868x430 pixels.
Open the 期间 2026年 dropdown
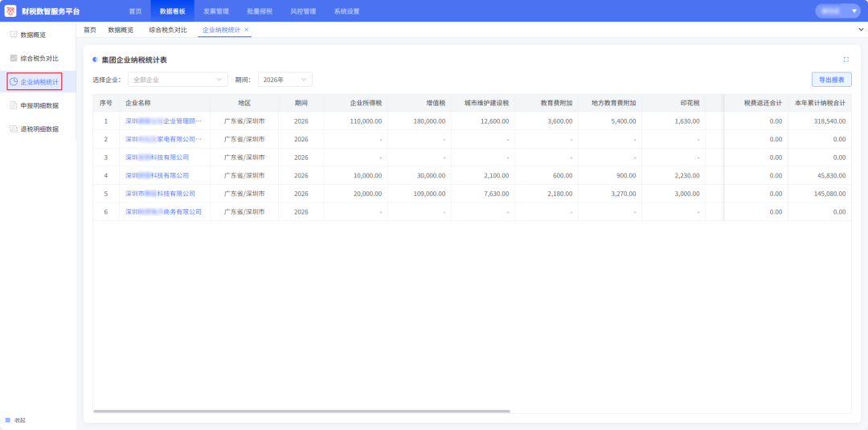pos(285,80)
